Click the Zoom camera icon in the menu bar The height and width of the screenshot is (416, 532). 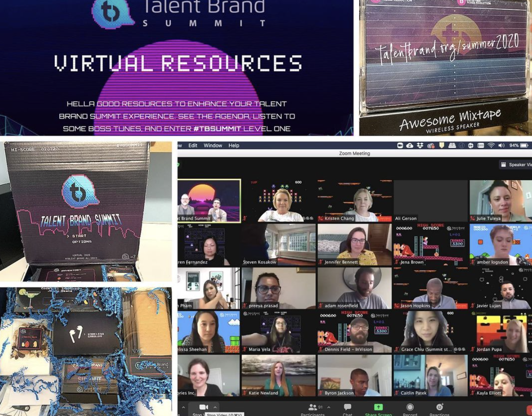pos(400,145)
